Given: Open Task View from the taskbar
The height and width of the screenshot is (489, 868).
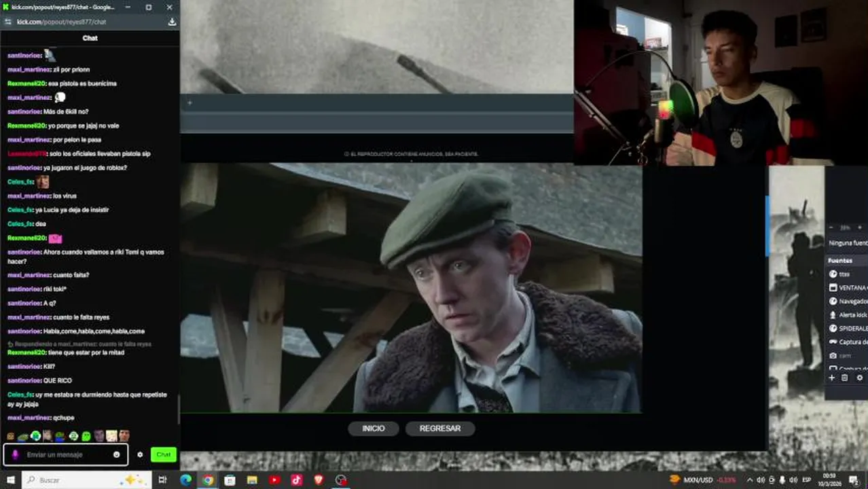Looking at the screenshot, I should 162,480.
